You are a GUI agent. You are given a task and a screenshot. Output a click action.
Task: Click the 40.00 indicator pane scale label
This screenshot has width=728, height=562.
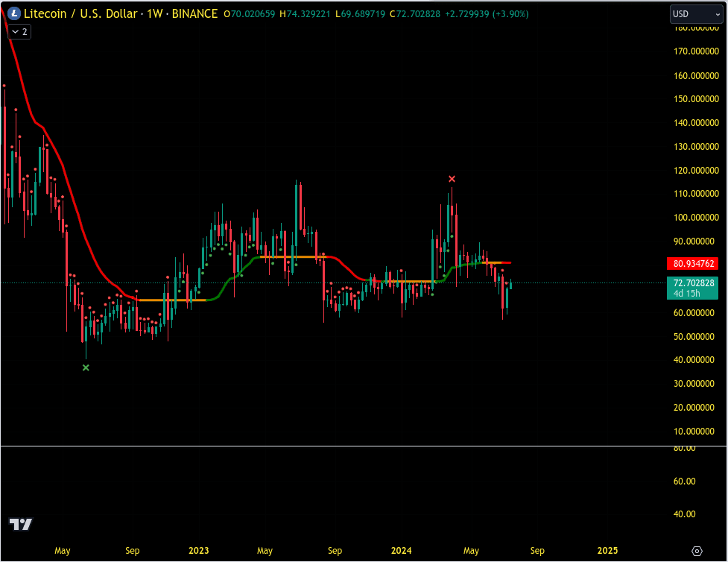(684, 514)
